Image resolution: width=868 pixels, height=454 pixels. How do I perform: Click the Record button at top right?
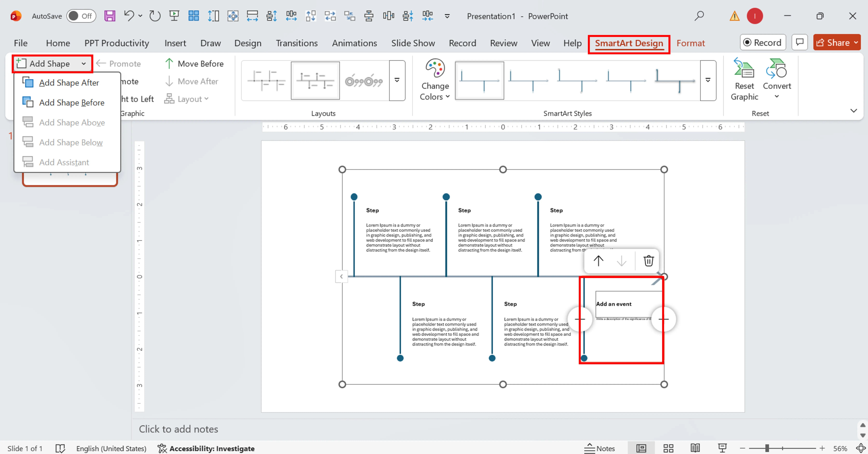[763, 42]
